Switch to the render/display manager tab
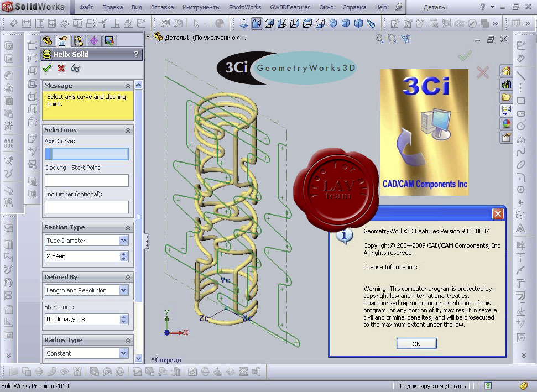 click(110, 41)
